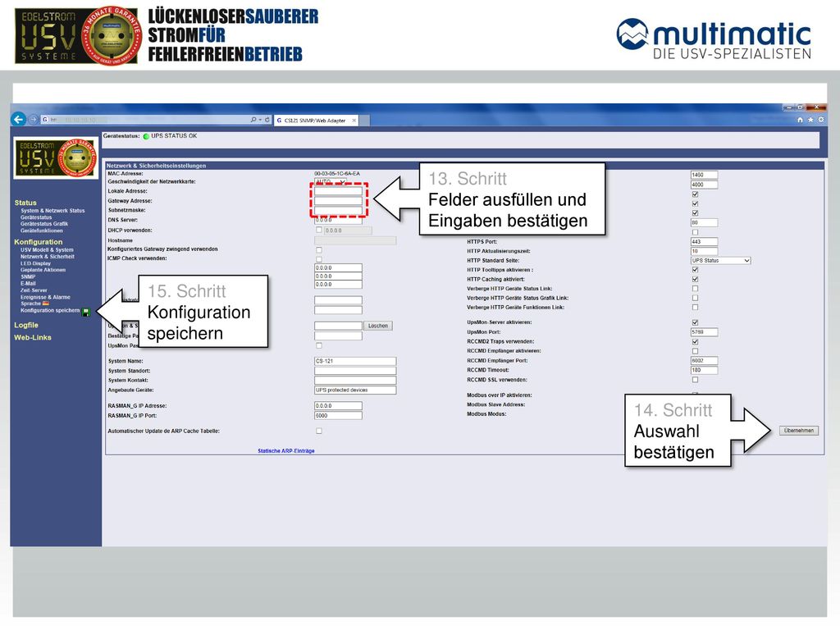
Task: Uncheck HTTP Tooltipps aktivieren
Action: [695, 270]
